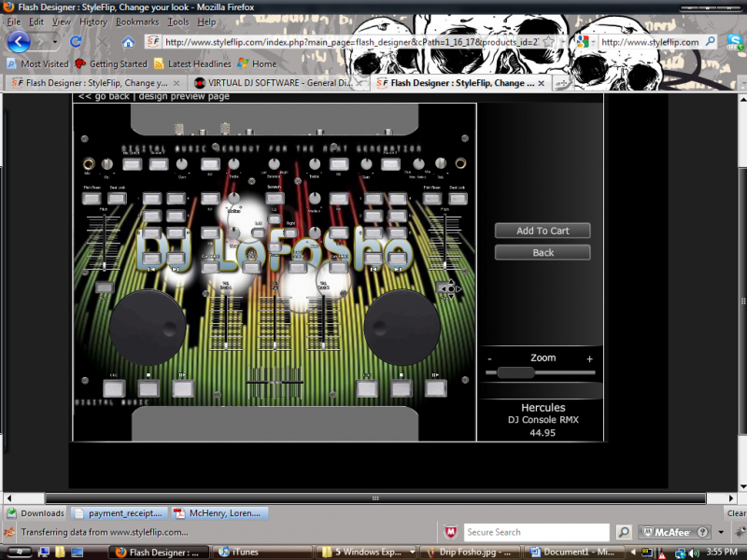
Task: Click the Add To Cart button
Action: click(x=543, y=231)
